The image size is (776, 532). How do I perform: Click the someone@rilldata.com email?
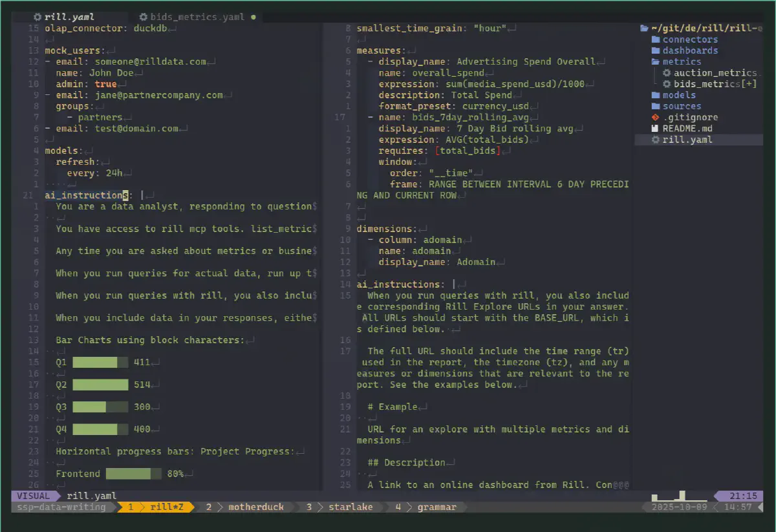(x=151, y=61)
